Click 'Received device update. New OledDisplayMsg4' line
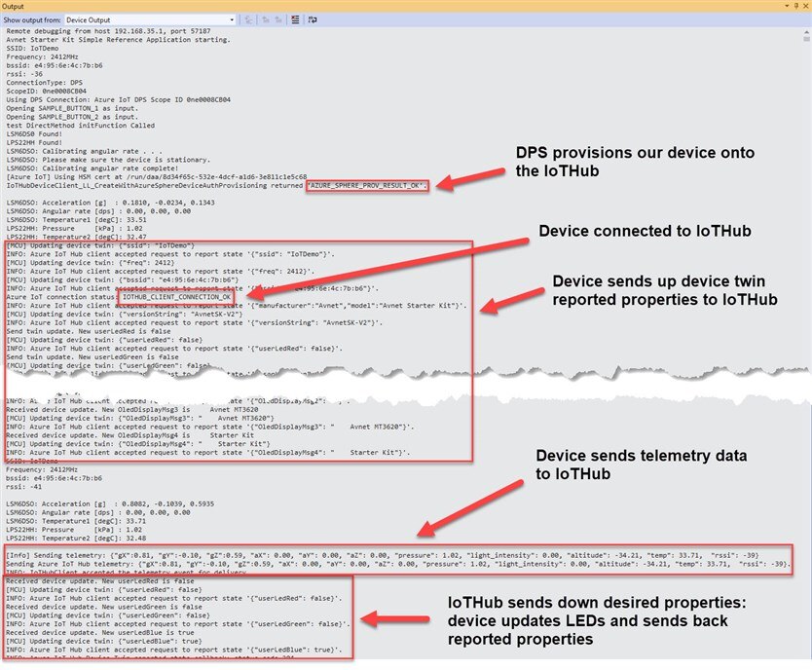The height and width of the screenshot is (670, 812). [130, 435]
